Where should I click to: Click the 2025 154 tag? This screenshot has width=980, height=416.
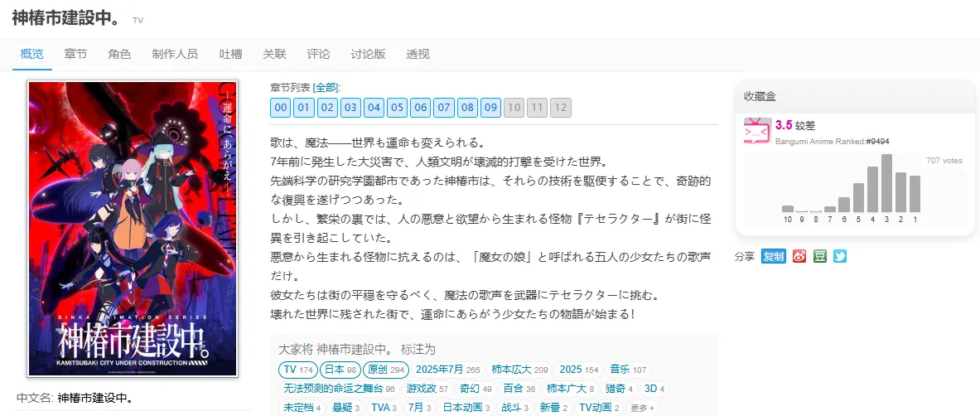(x=579, y=370)
